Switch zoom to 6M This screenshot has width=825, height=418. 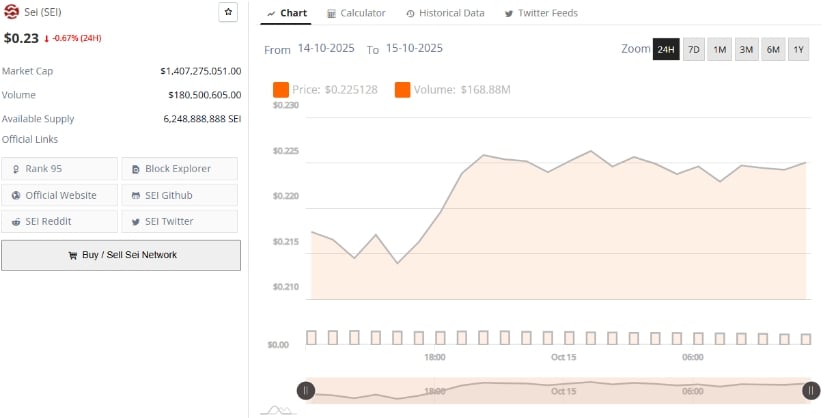773,49
